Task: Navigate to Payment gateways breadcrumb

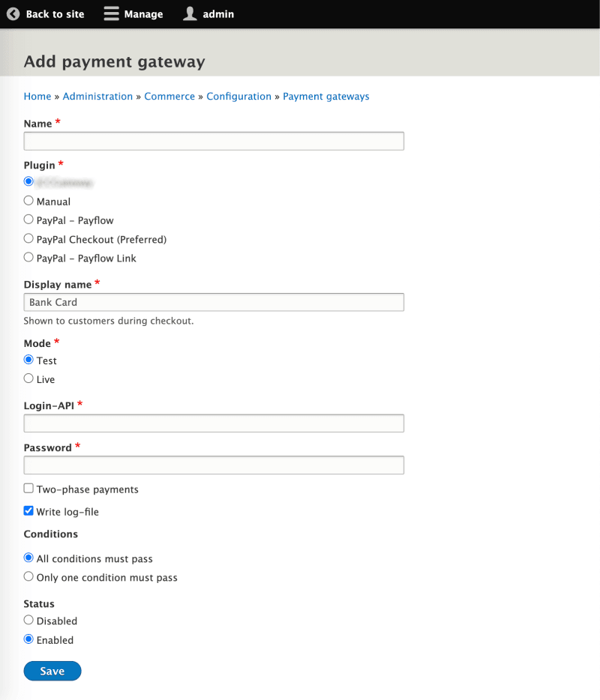Action: click(x=325, y=97)
